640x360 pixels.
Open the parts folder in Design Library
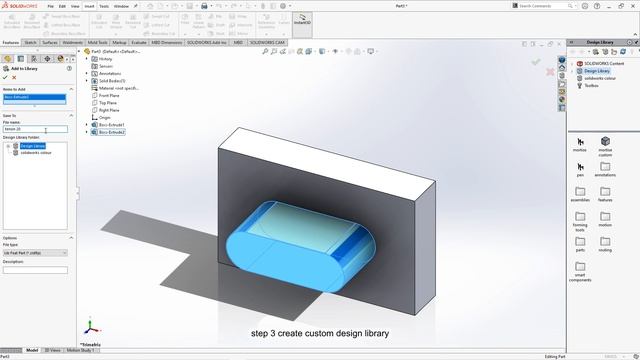point(580,244)
